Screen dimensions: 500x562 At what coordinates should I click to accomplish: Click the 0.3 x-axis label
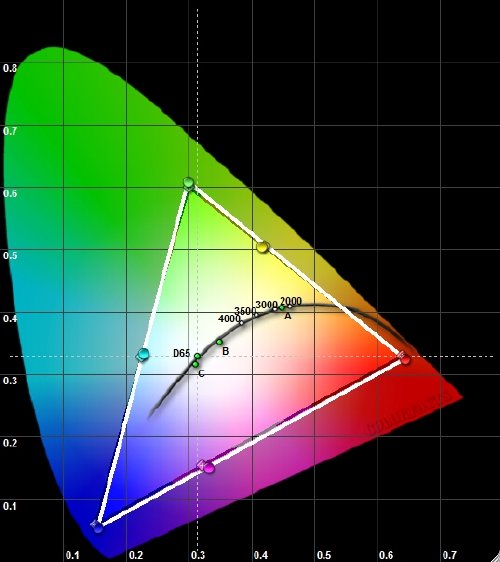click(x=198, y=556)
